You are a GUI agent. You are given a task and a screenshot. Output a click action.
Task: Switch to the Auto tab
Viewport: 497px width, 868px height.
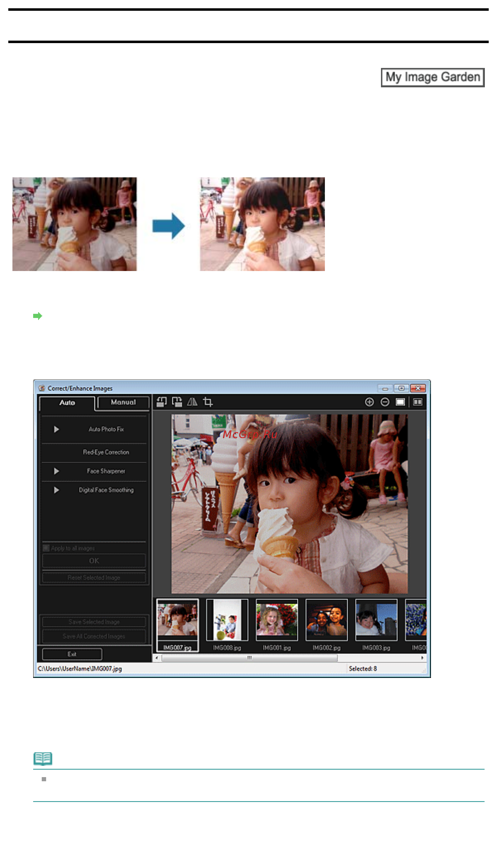pos(67,403)
